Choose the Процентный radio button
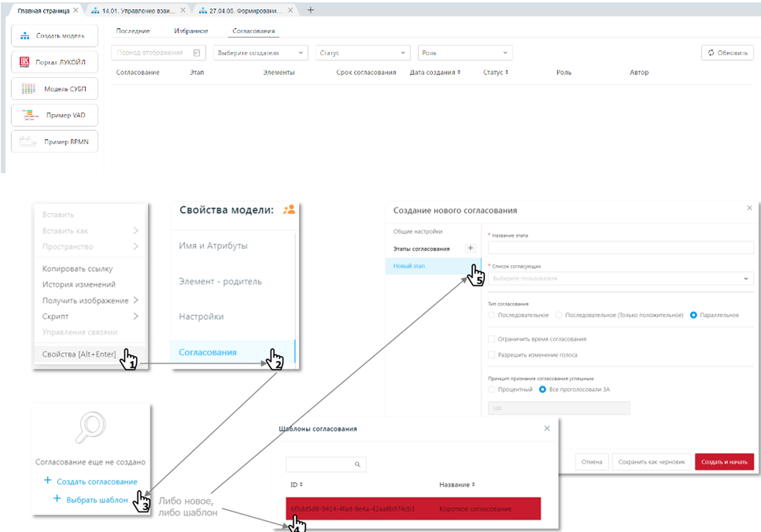 492,389
